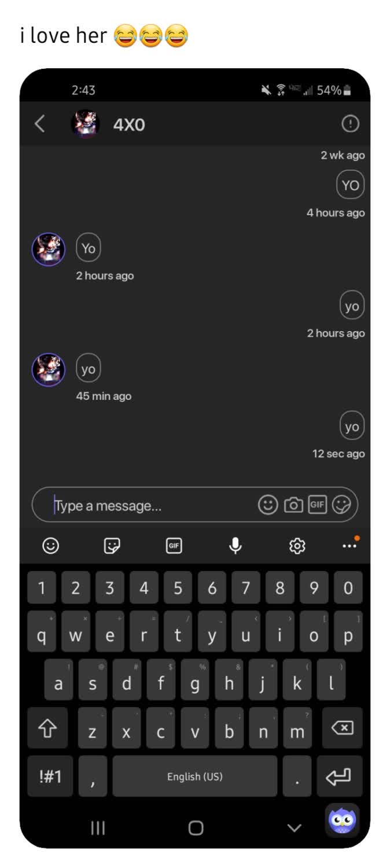This screenshot has height=868, width=390.
Task: Open emoji picker inside the message field
Action: (267, 505)
